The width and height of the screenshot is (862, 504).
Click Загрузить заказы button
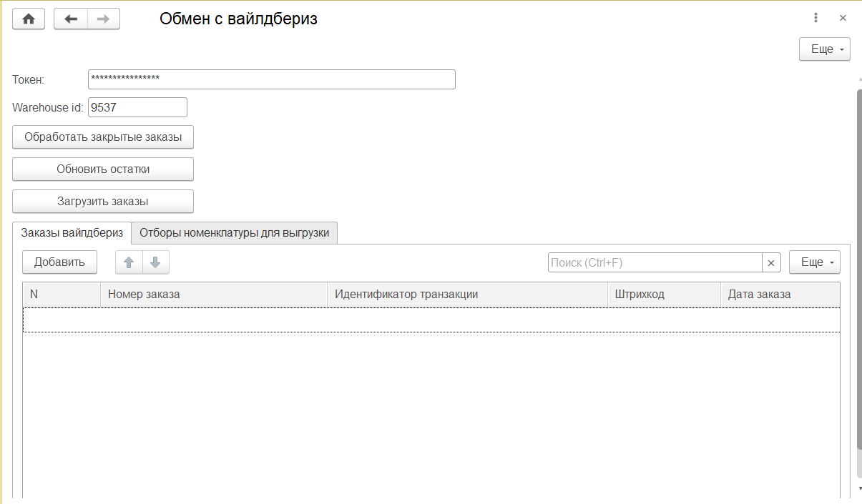point(103,202)
